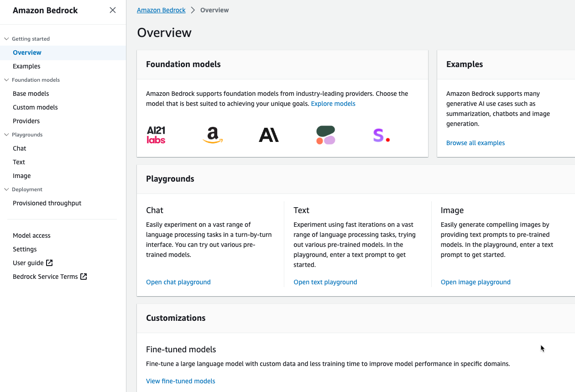Click the Foundation models card heading
This screenshot has height=392, width=575.
tap(183, 64)
